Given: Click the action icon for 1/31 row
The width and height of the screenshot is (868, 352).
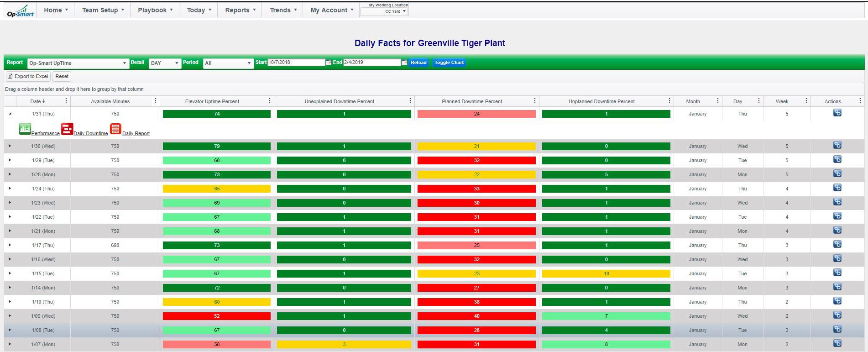Looking at the screenshot, I should (x=837, y=113).
